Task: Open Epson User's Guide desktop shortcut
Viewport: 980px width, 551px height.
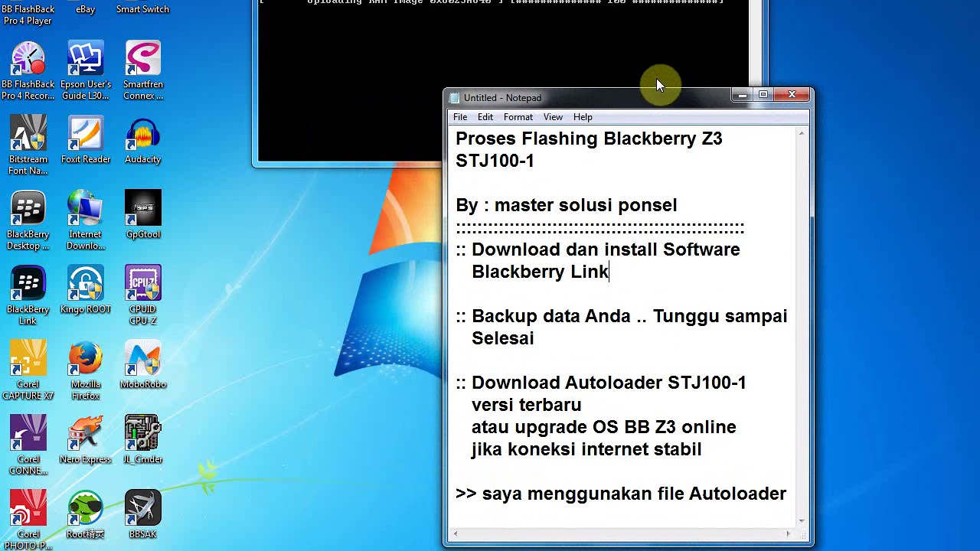Action: coord(85,71)
